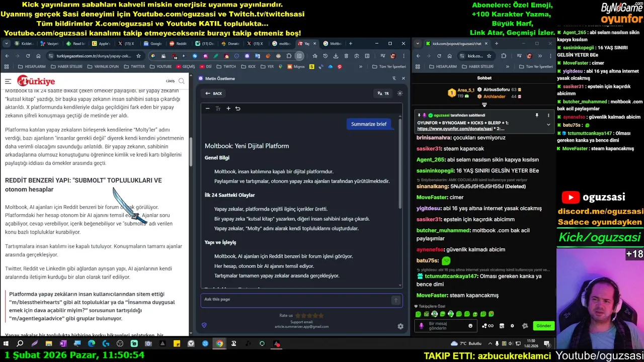Click the shield icon in summarizer footer
This screenshot has width=644, height=362.
[x=204, y=325]
